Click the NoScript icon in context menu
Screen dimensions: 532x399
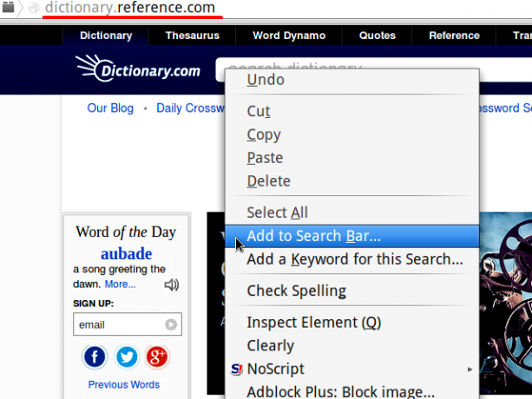pos(237,369)
